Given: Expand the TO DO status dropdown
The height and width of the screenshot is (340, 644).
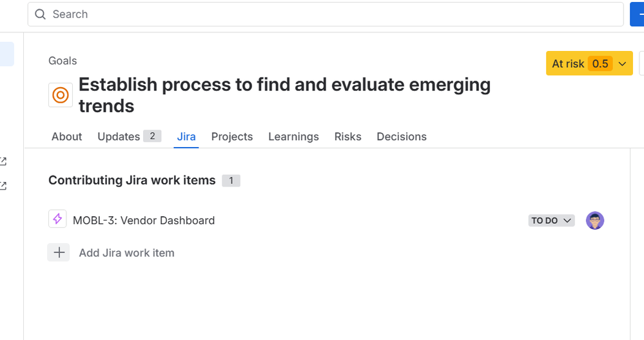Looking at the screenshot, I should [551, 221].
